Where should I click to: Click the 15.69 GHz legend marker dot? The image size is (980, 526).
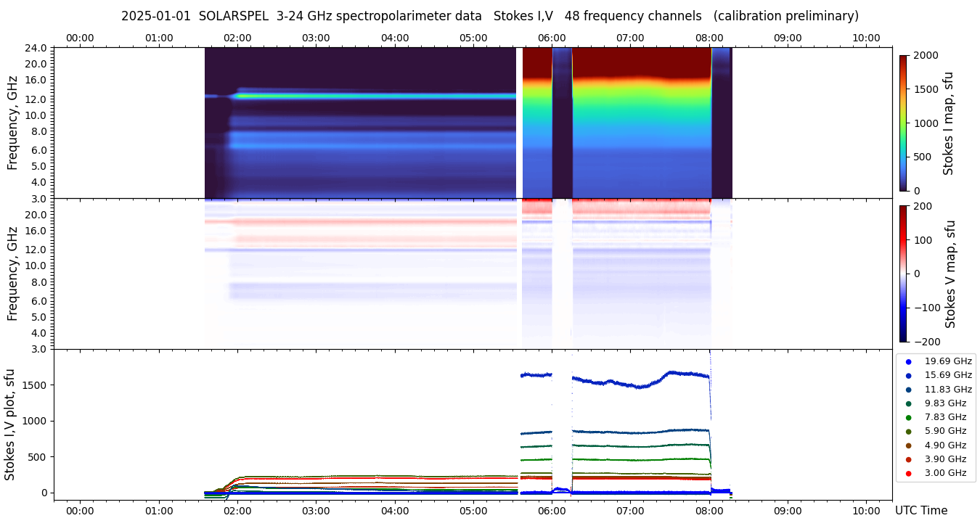[x=908, y=375]
